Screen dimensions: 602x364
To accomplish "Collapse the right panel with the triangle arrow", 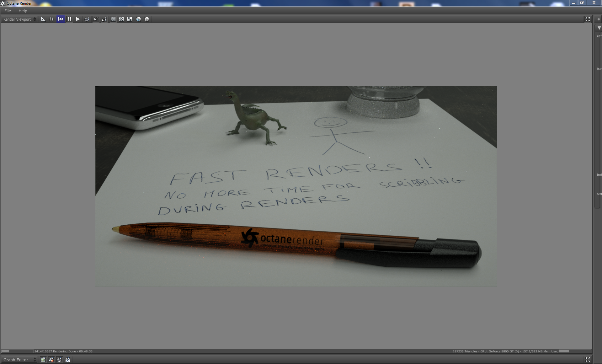I will 599,28.
